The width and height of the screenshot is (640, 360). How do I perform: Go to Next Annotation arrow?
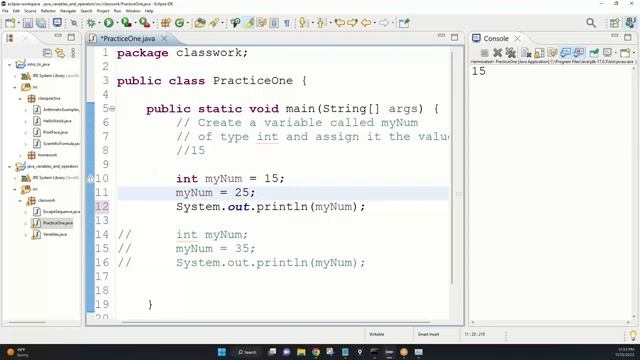302,23
